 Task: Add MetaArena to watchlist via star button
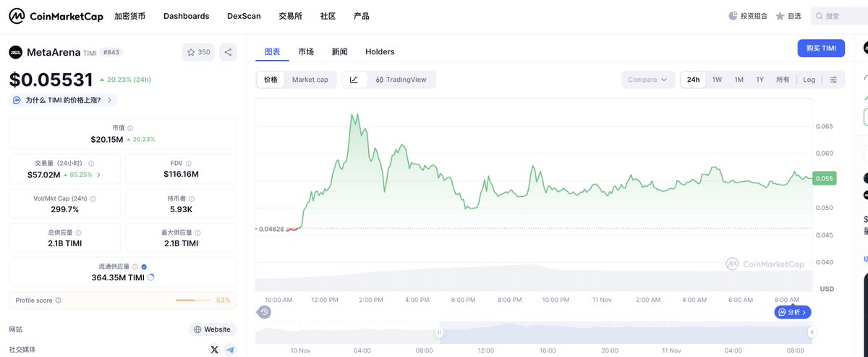198,52
